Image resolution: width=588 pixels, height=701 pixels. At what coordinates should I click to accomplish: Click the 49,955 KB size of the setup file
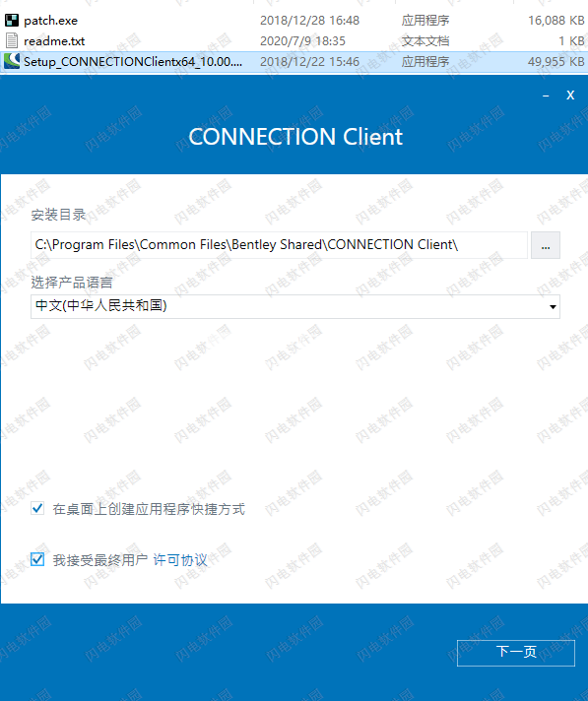pos(555,62)
